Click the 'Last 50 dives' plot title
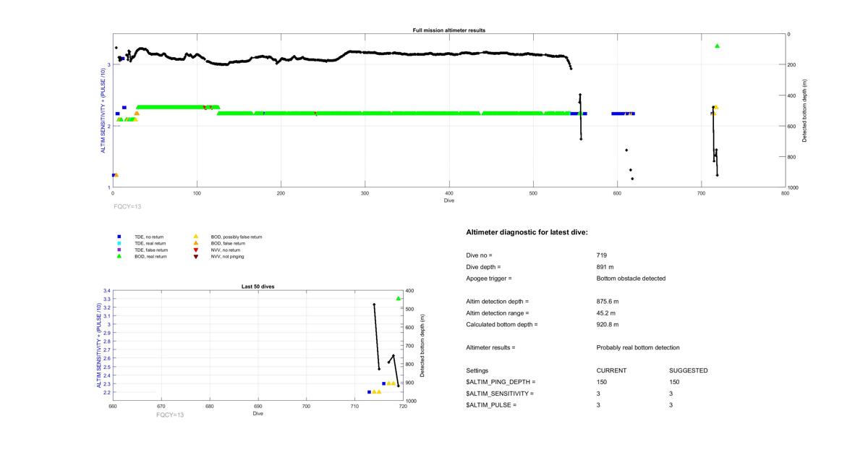Viewport: 868px width, 450px height. click(x=258, y=286)
